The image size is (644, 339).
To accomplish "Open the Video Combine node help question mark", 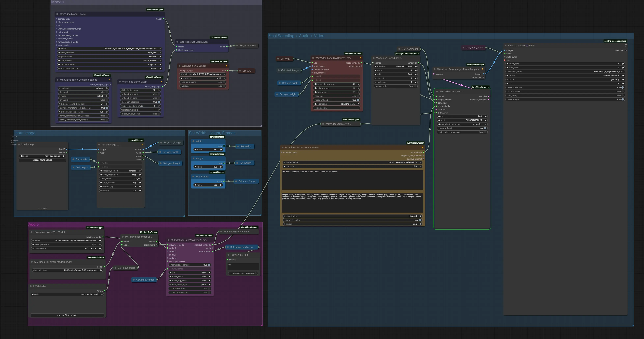I will coord(626,45).
